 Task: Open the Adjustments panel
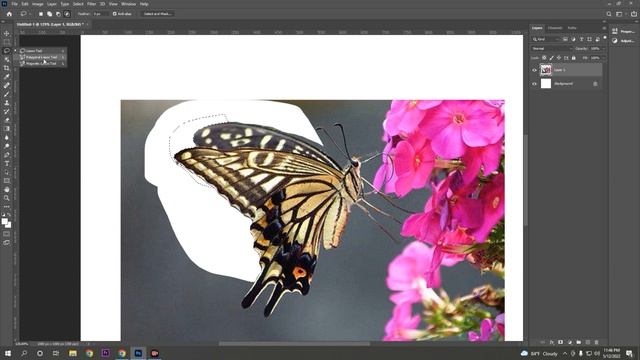[624, 41]
